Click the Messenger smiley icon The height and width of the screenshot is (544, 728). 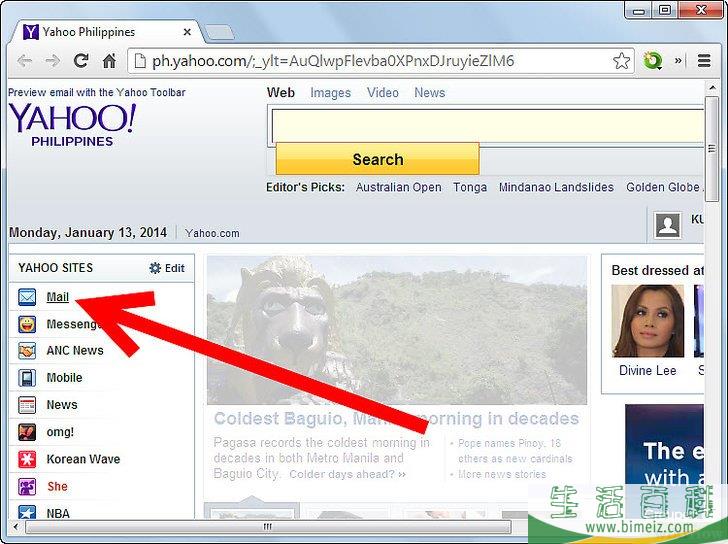point(27,324)
